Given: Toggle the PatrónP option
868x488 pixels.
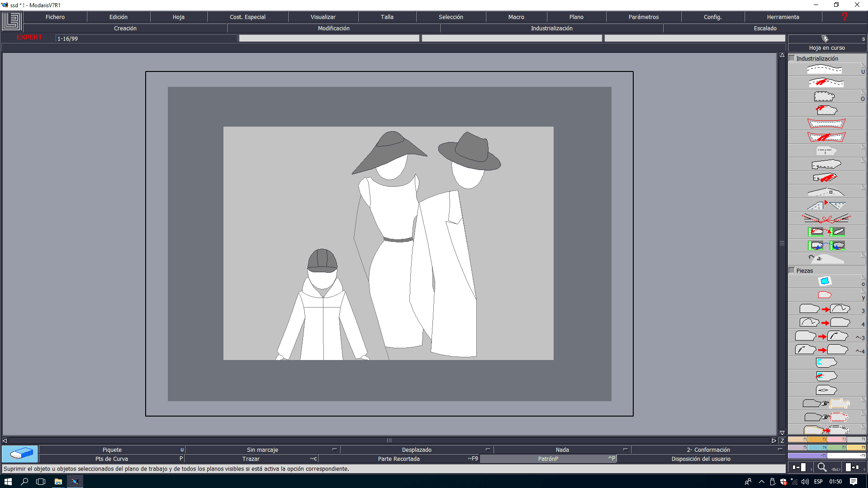Looking at the screenshot, I should pyautogui.click(x=548, y=459).
